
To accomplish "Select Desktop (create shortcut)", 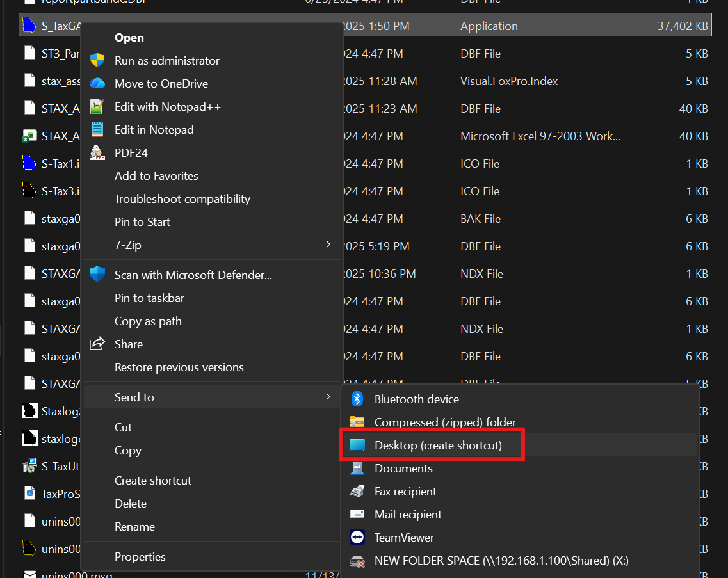I will point(438,446).
